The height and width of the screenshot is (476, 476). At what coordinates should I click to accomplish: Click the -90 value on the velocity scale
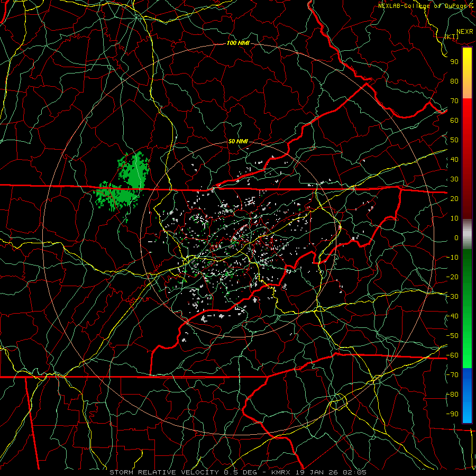point(452,414)
